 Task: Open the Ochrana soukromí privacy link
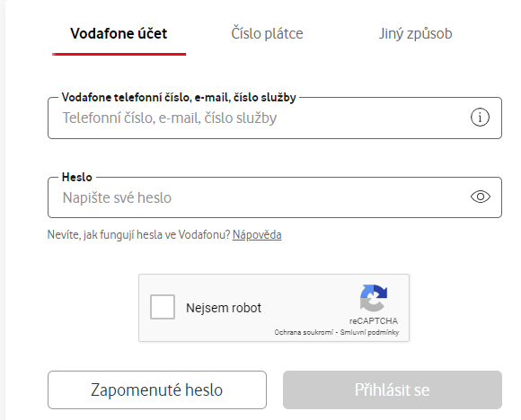point(304,332)
